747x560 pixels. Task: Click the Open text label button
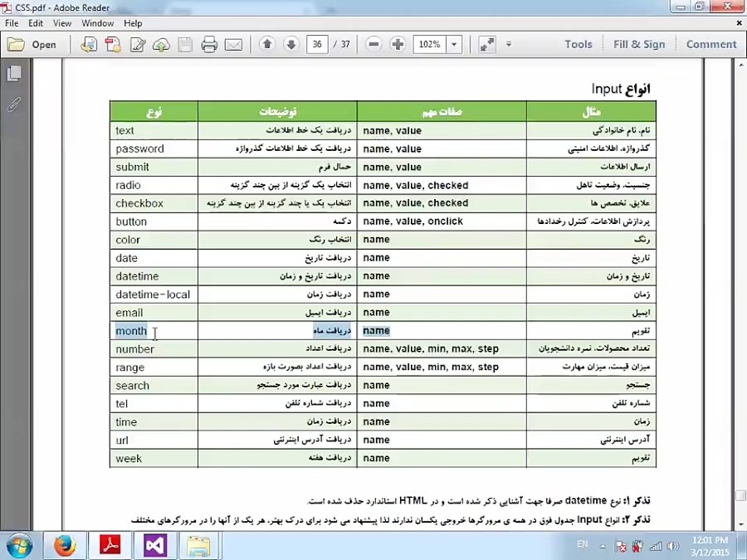44,45
